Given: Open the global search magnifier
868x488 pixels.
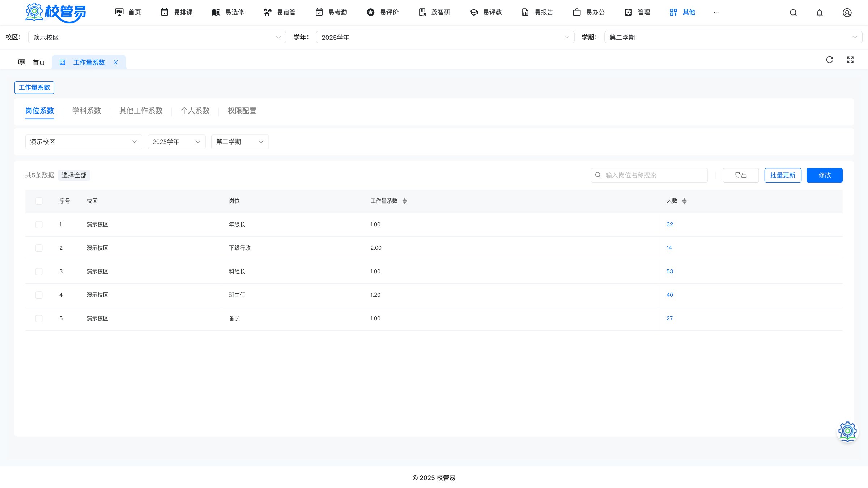Looking at the screenshot, I should coord(793,13).
